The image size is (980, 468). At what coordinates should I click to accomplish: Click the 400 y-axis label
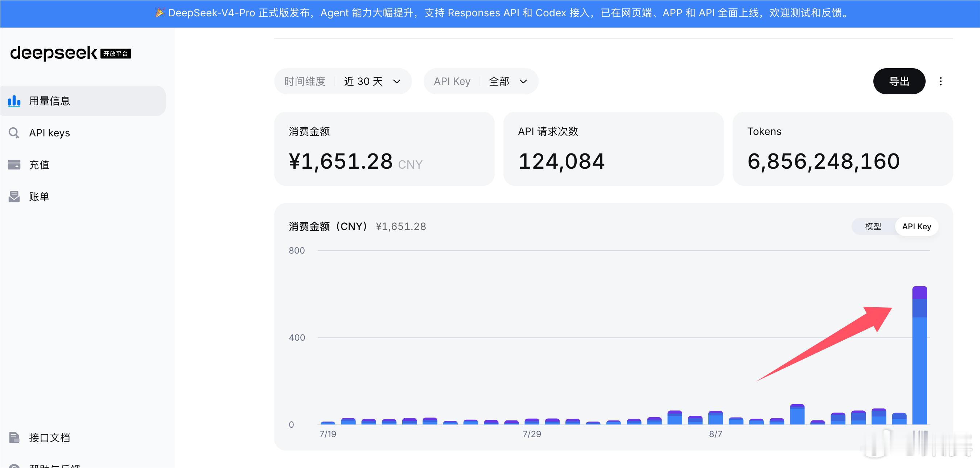[x=297, y=338]
